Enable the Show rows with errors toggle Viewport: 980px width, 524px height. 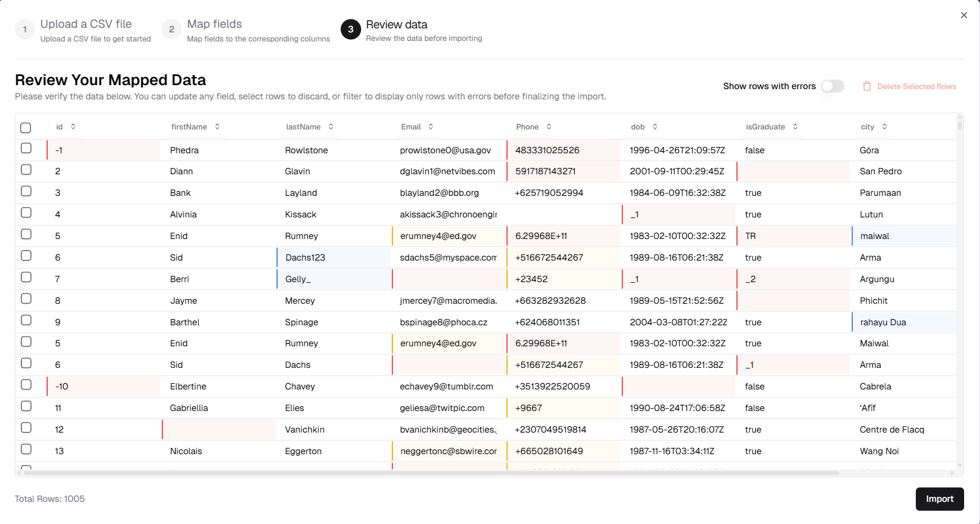pos(832,86)
